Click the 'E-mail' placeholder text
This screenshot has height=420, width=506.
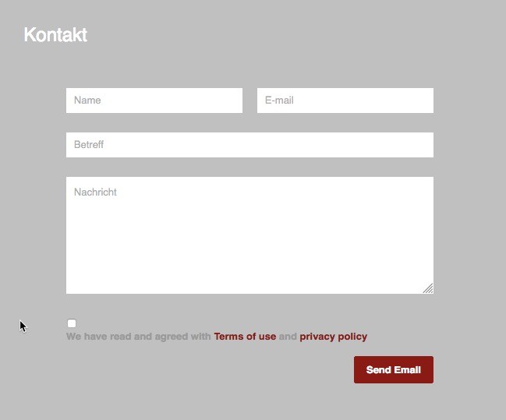point(279,101)
